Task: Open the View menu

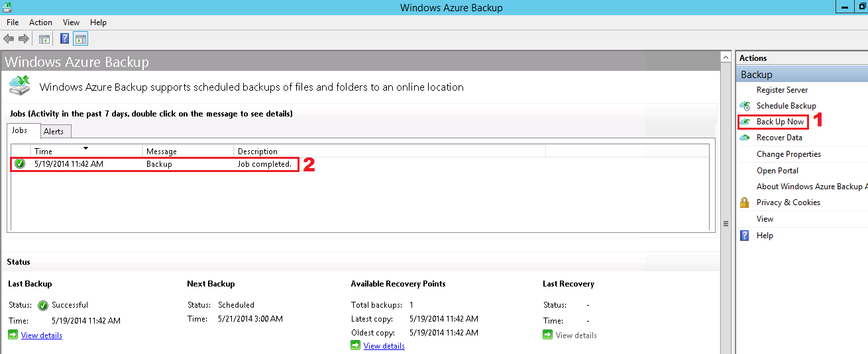Action: (x=72, y=22)
